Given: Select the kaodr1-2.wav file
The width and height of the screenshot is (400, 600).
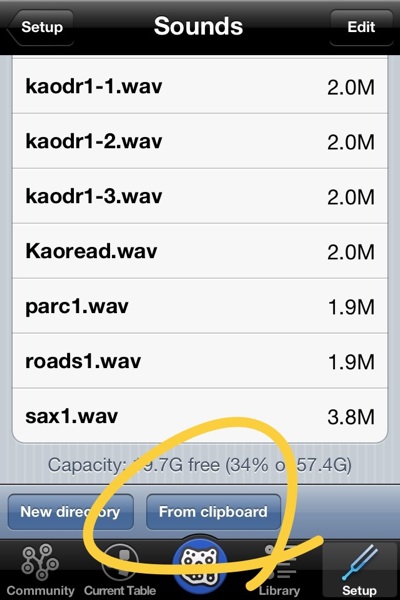Looking at the screenshot, I should tap(200, 141).
